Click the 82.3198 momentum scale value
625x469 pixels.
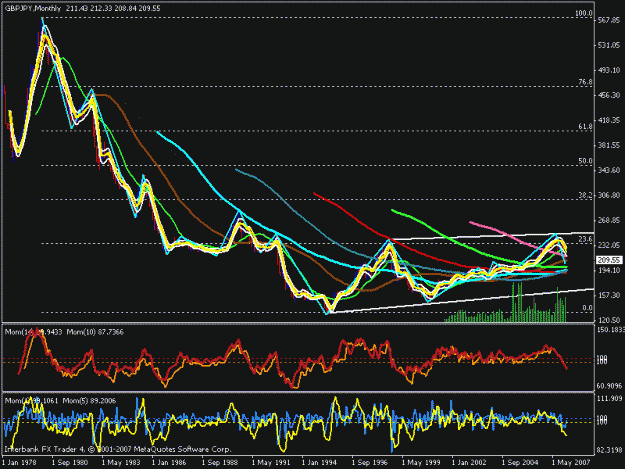(610, 450)
